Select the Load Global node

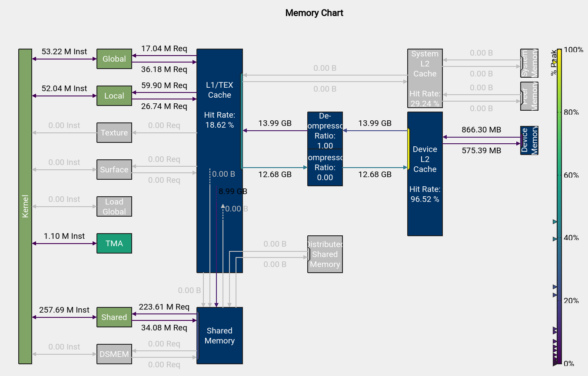114,207
